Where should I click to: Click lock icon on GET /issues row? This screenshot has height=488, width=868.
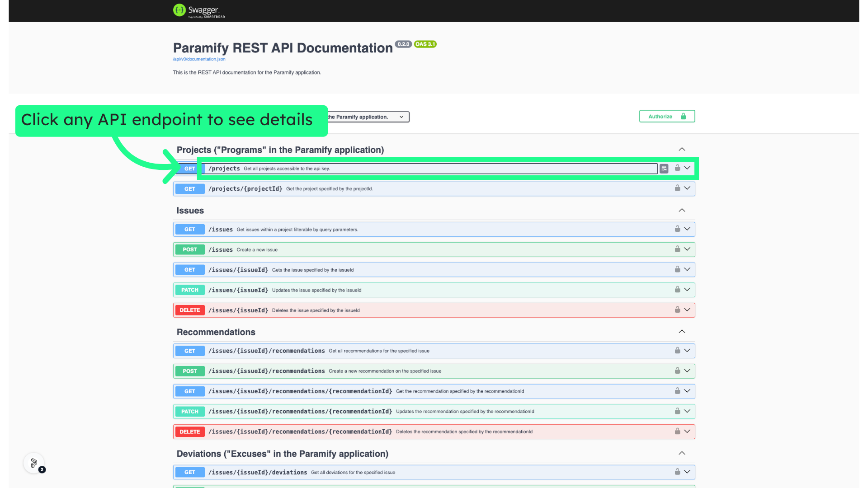point(677,229)
